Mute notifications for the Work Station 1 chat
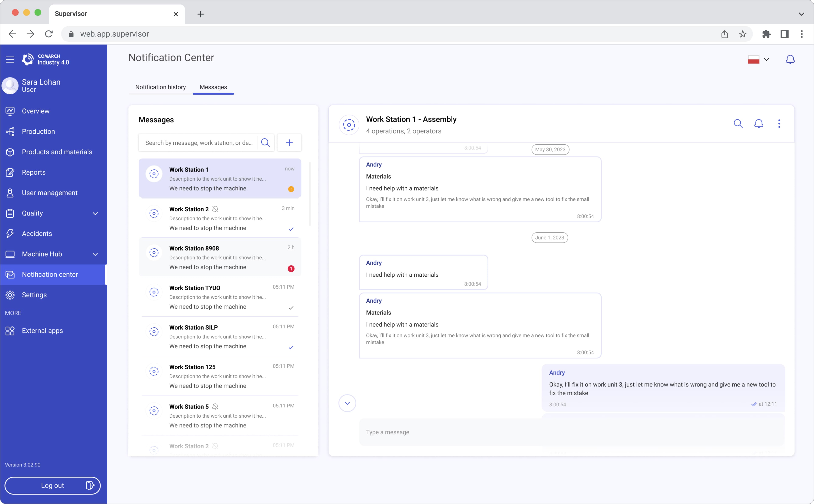Image resolution: width=814 pixels, height=504 pixels. (x=759, y=123)
